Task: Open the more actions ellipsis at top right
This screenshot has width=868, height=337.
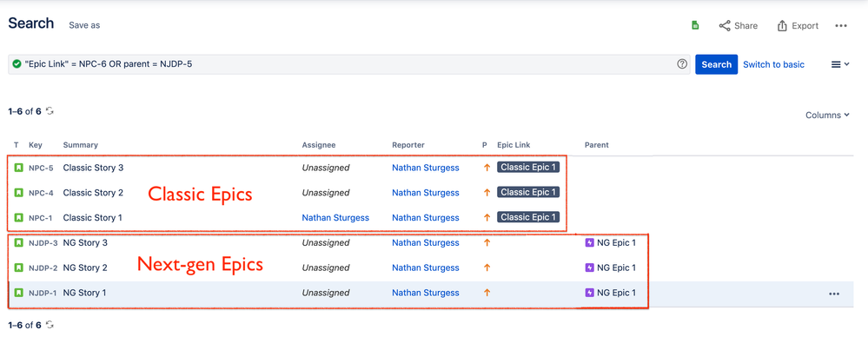Action: (x=841, y=25)
